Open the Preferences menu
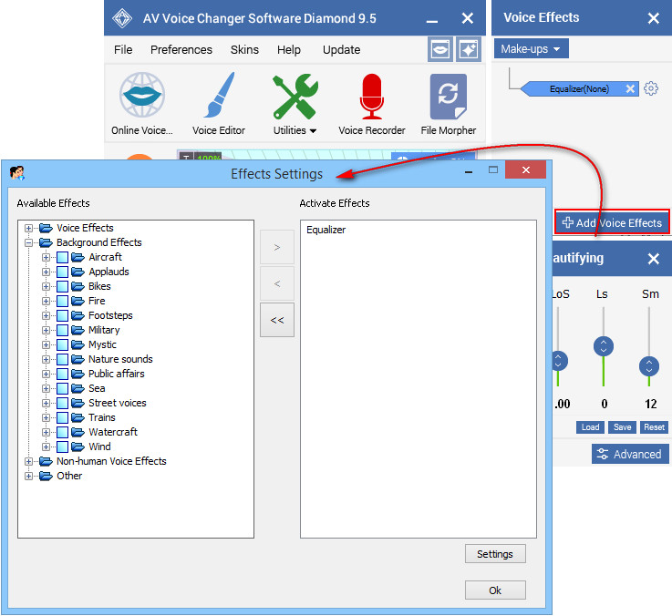Image resolution: width=672 pixels, height=616 pixels. [x=181, y=50]
